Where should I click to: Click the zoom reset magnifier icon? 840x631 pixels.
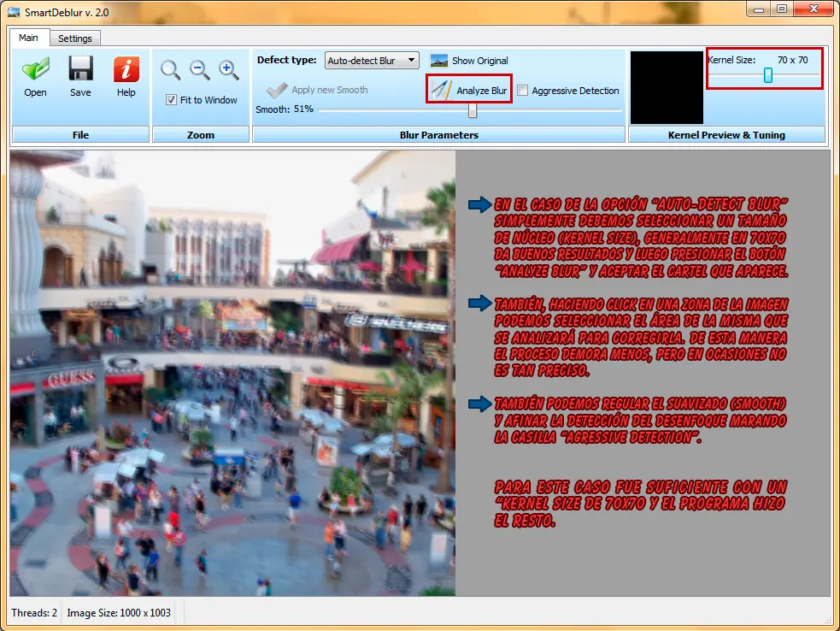pos(170,70)
